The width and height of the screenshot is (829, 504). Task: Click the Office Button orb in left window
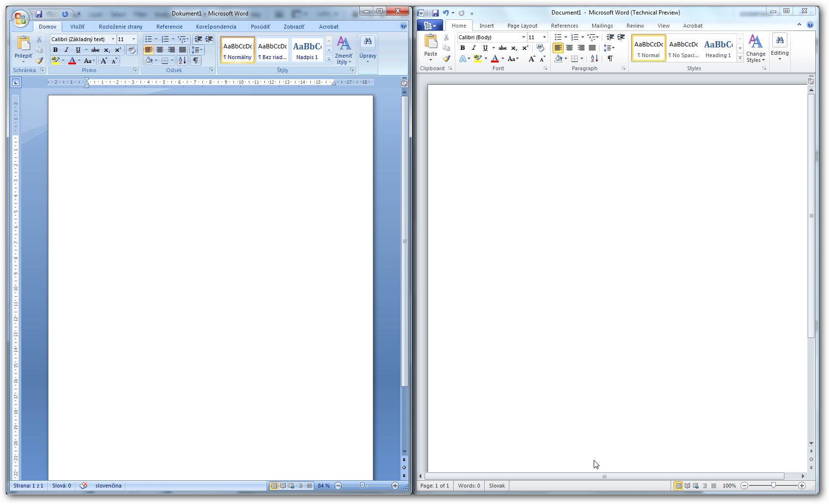(x=20, y=19)
